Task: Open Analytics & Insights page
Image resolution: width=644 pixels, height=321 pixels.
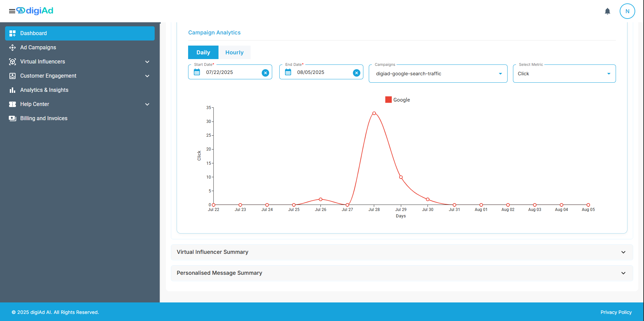Action: [x=80, y=90]
